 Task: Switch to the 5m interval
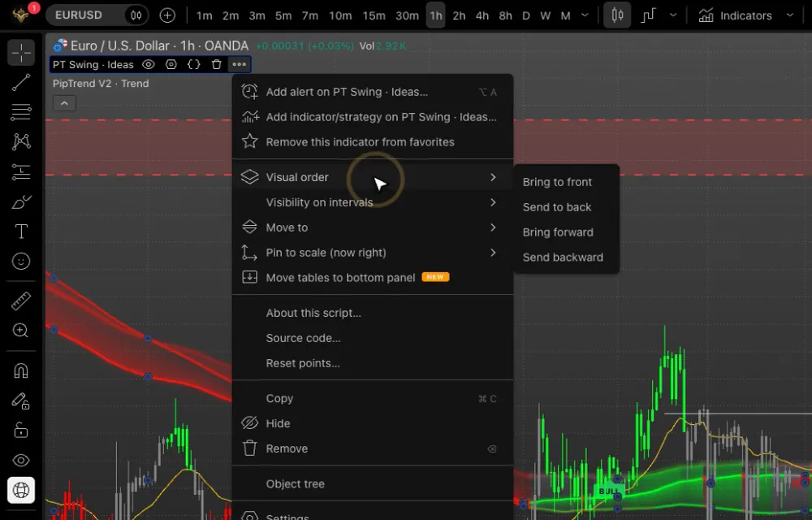click(x=283, y=15)
